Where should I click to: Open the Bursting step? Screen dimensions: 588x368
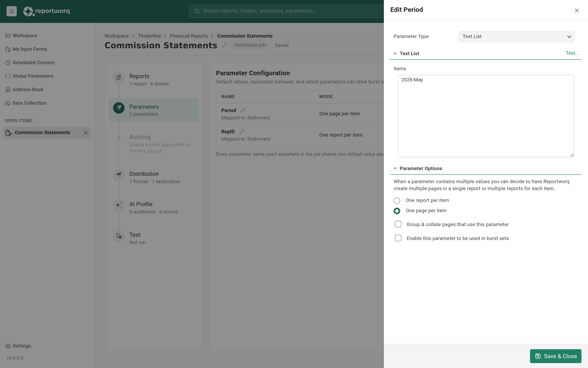click(154, 144)
